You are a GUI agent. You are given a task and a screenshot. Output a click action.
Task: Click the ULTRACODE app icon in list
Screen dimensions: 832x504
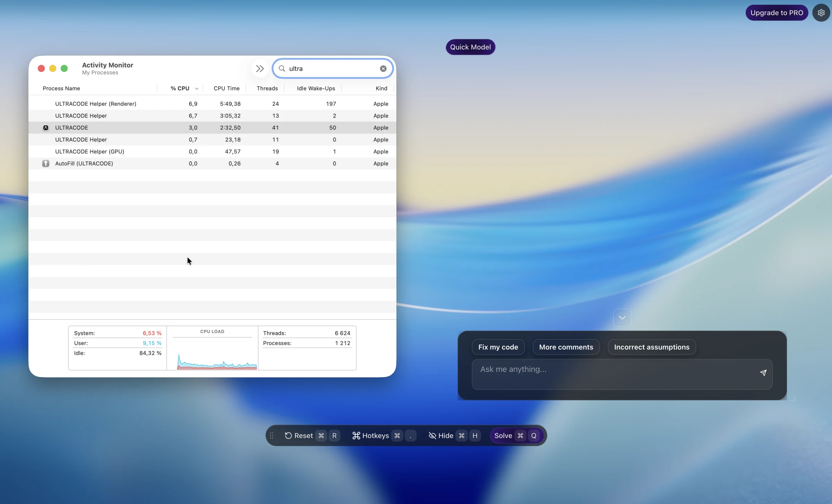[45, 128]
